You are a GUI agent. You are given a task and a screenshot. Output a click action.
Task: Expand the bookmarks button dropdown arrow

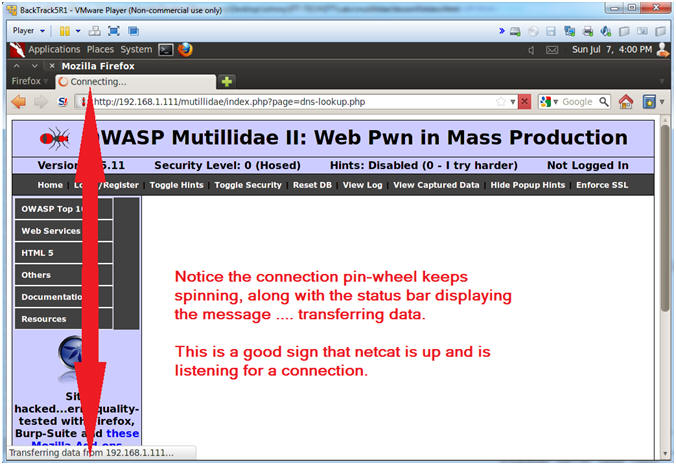(662, 102)
